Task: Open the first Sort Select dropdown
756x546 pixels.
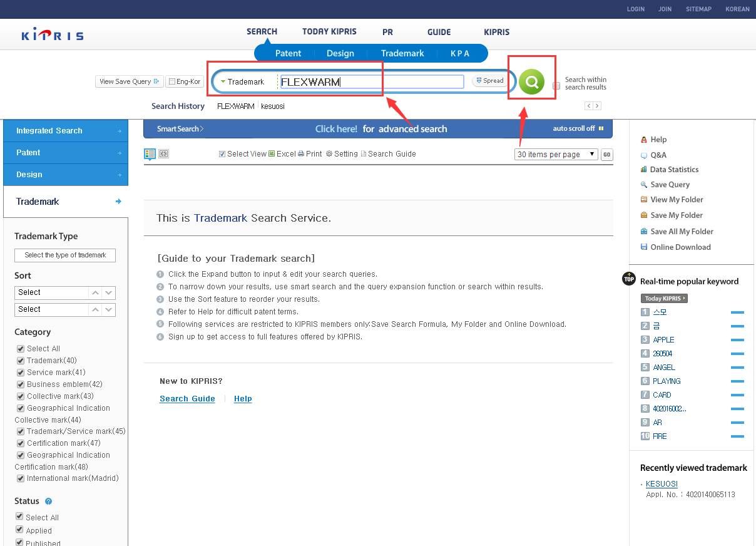Action: [65, 292]
